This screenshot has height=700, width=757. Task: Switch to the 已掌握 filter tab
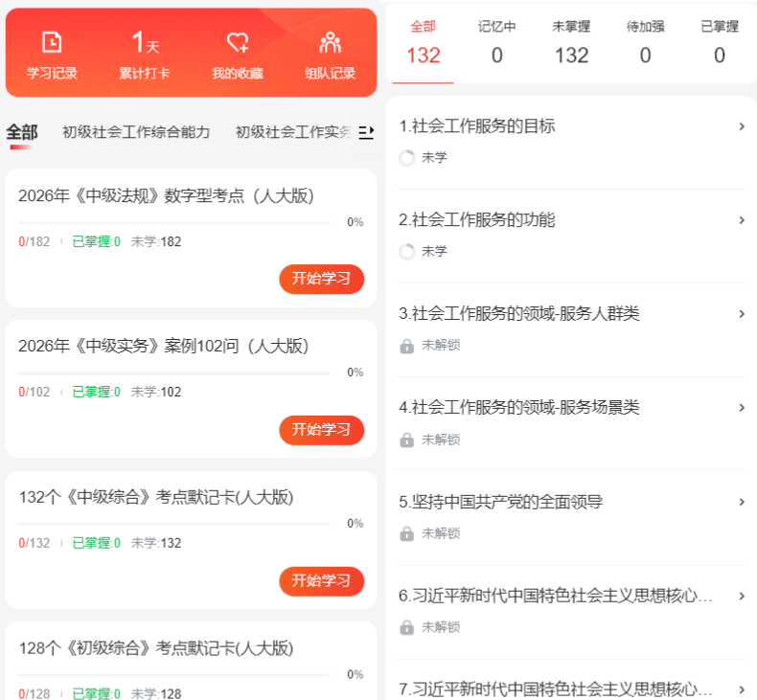point(719,44)
